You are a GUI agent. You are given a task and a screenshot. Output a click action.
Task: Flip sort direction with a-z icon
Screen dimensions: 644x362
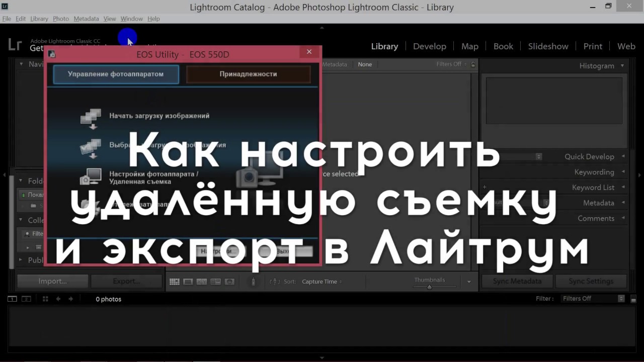tap(274, 282)
